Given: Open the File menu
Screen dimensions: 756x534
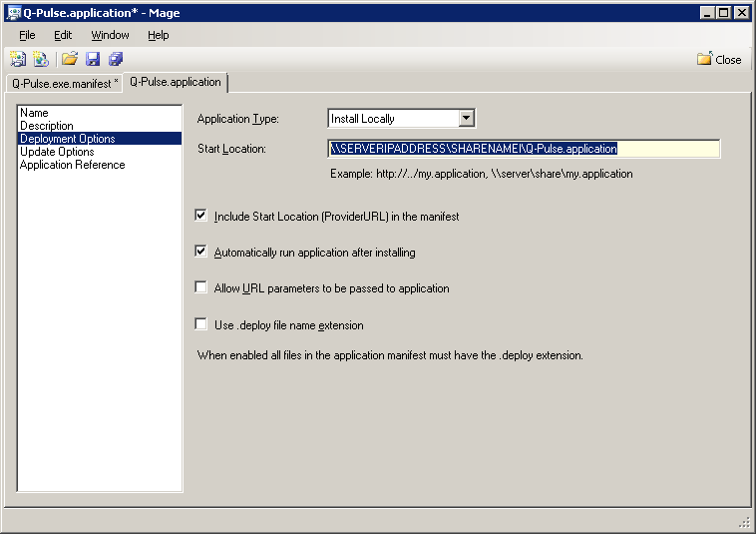Looking at the screenshot, I should coord(27,35).
